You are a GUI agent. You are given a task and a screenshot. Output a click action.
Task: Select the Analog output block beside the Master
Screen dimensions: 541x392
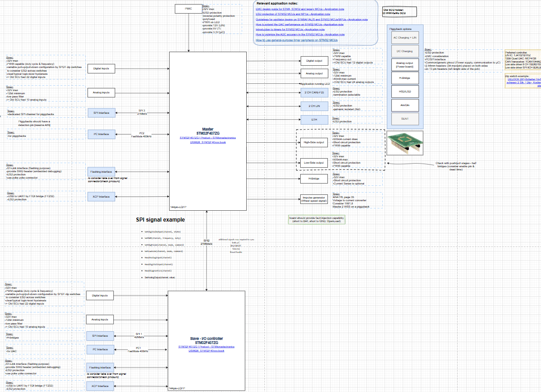click(314, 73)
